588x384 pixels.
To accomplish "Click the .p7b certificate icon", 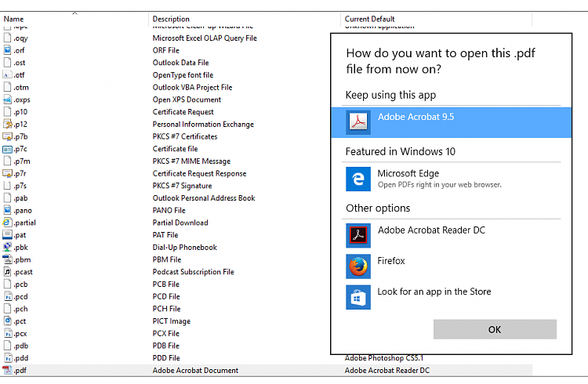I will coord(7,136).
